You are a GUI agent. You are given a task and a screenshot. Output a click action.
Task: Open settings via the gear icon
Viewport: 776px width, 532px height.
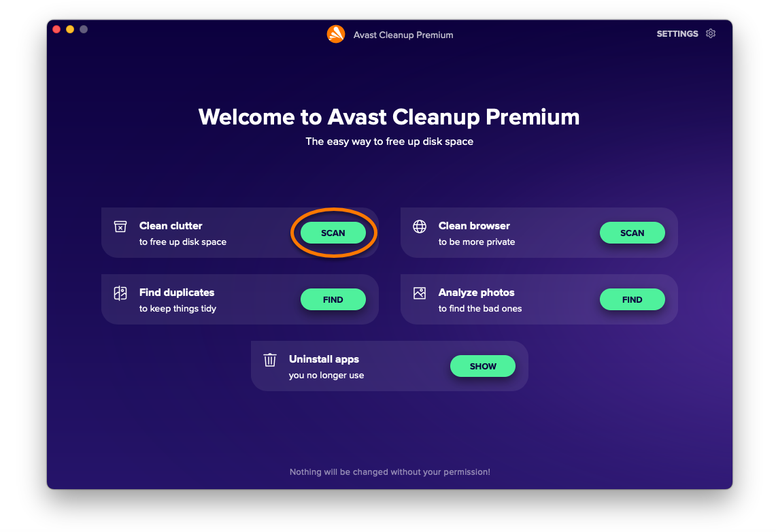click(711, 33)
